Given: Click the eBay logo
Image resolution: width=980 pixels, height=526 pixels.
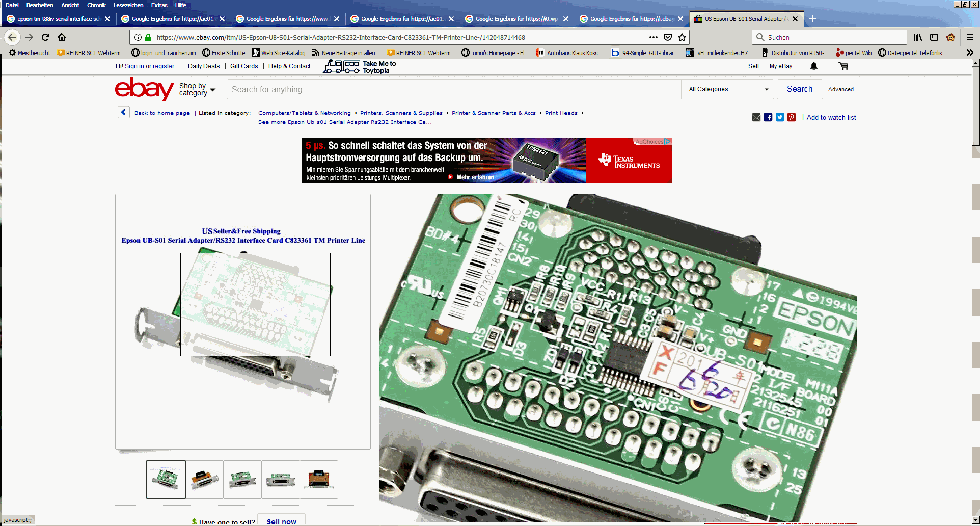Looking at the screenshot, I should pos(144,89).
